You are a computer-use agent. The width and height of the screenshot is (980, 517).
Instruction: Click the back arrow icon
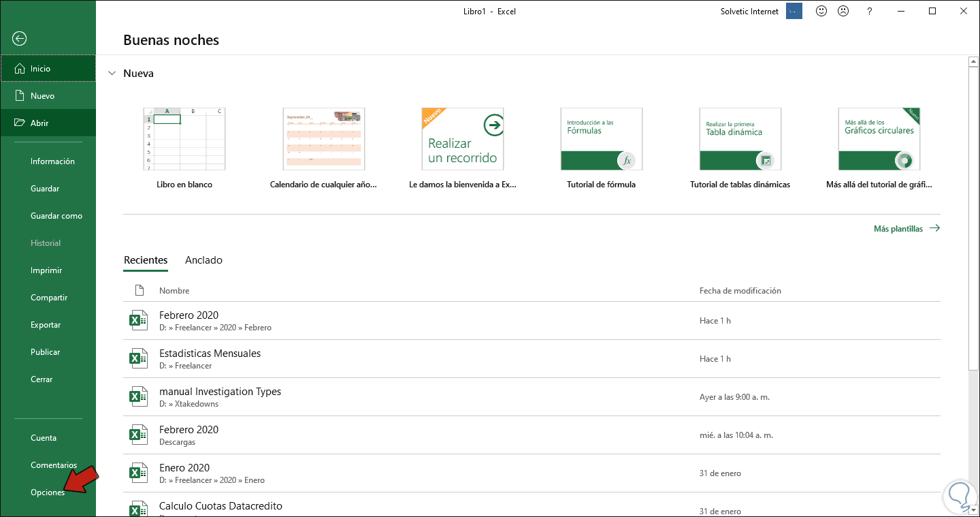pyautogui.click(x=20, y=39)
